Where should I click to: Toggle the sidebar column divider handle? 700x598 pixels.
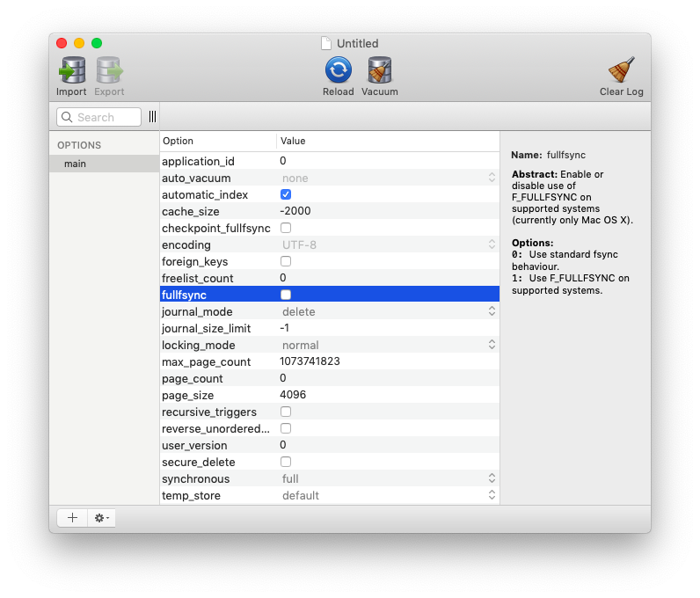coord(152,117)
